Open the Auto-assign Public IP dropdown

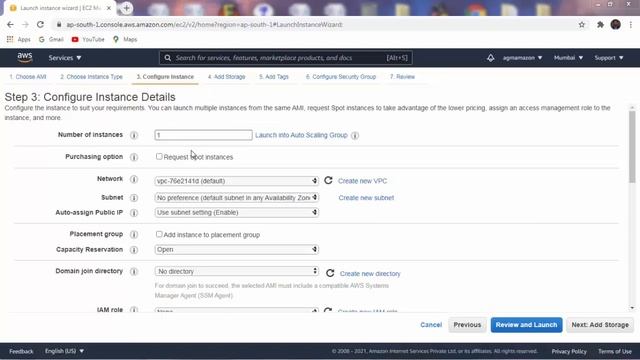point(236,212)
